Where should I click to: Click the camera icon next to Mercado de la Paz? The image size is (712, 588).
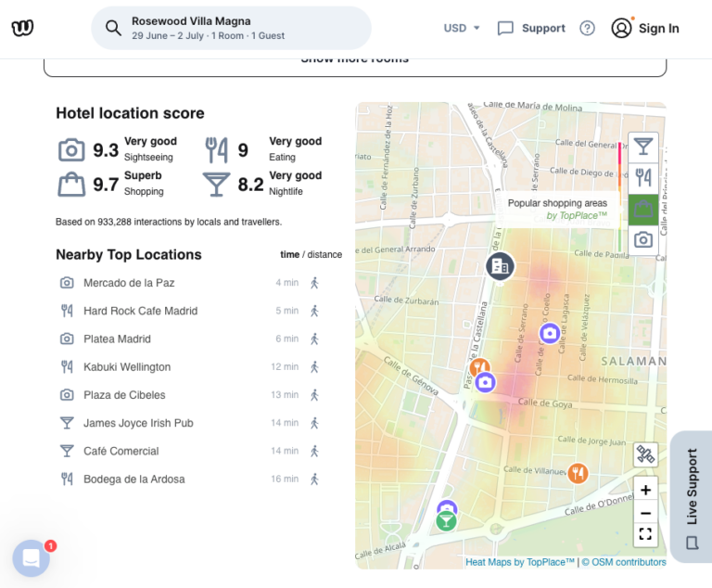click(x=67, y=283)
